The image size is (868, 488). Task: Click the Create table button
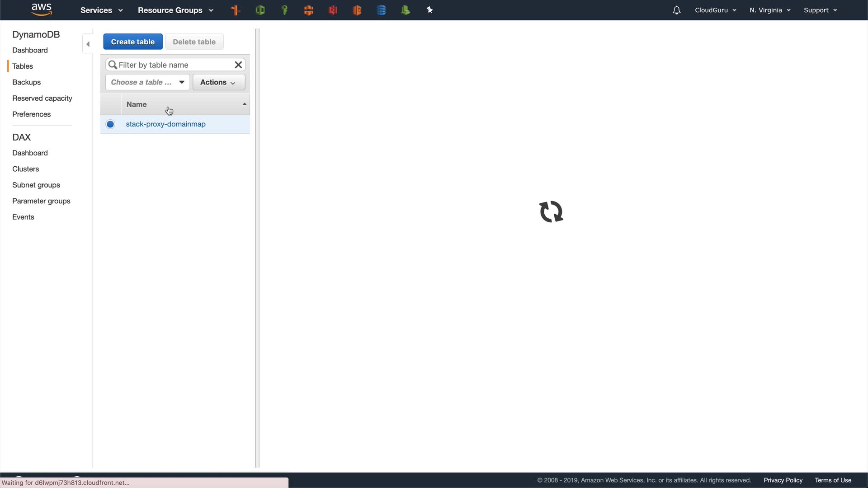[132, 42]
